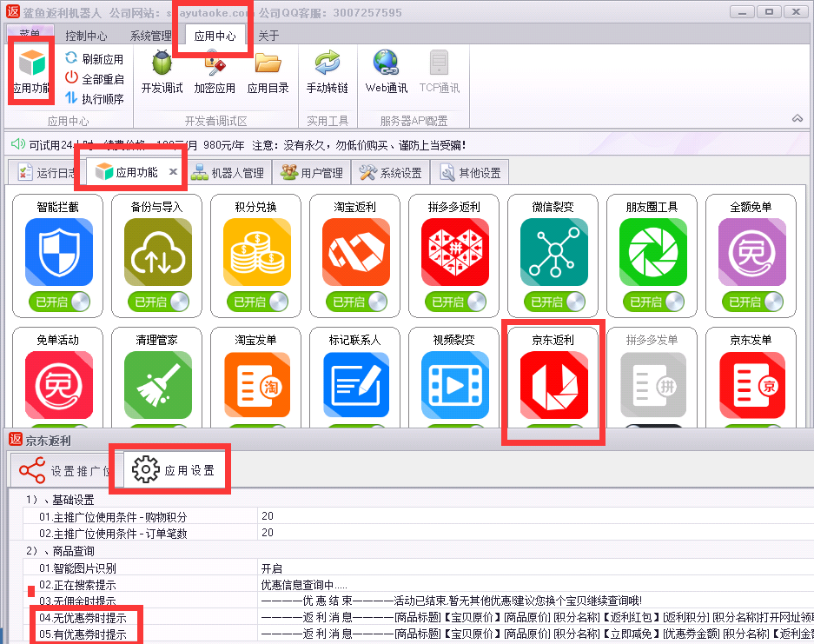Open 执行顺序 order setting

pos(95,99)
